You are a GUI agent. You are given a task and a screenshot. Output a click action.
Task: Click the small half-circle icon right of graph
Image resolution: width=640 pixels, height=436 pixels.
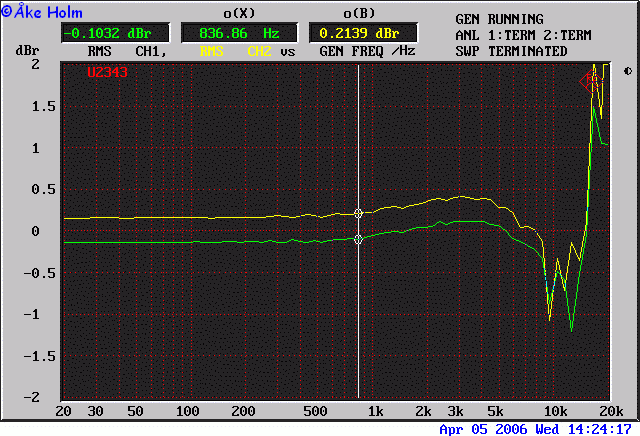(628, 71)
